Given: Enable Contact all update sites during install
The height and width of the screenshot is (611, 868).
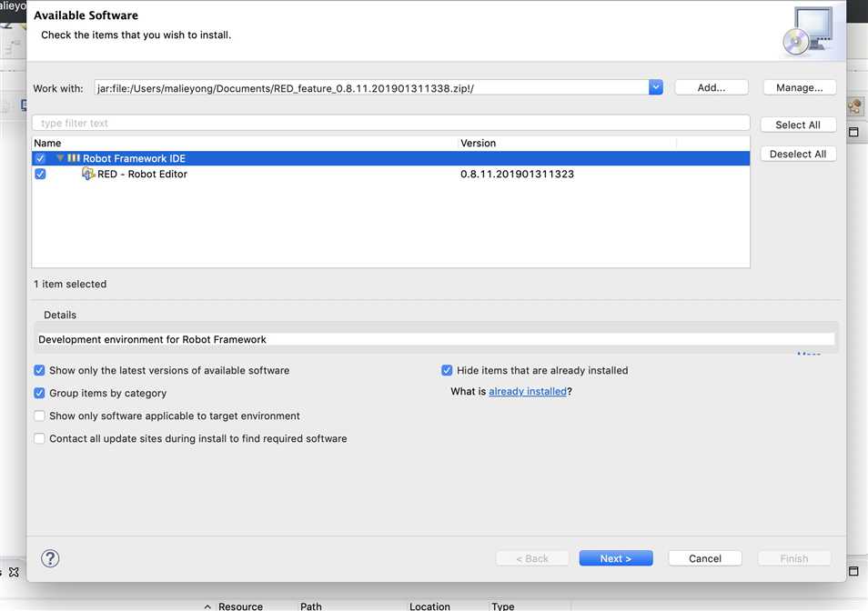Looking at the screenshot, I should click(39, 438).
